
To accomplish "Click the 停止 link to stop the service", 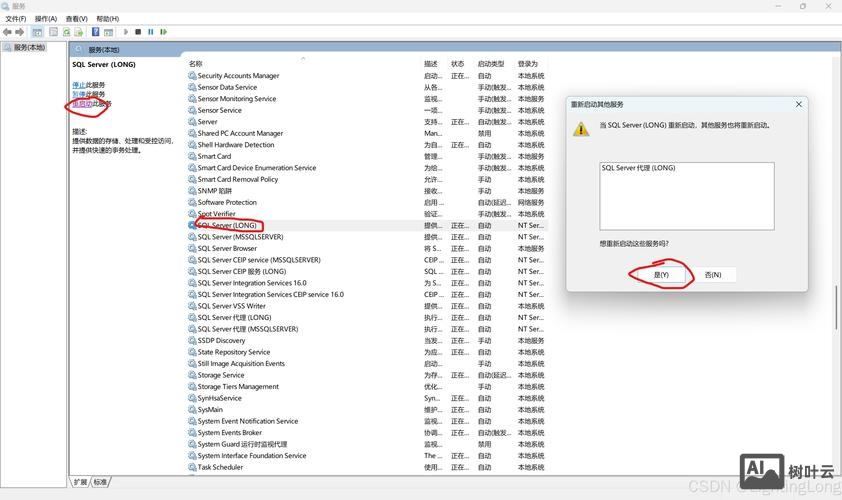I will tap(79, 85).
